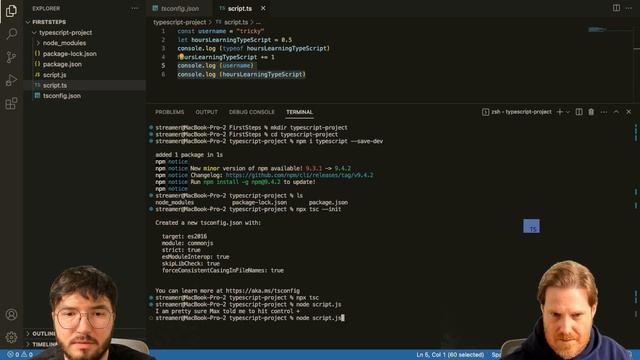Click the lightbulb quick fix icon
Viewport: 640px width, 360px height.
click(x=181, y=56)
